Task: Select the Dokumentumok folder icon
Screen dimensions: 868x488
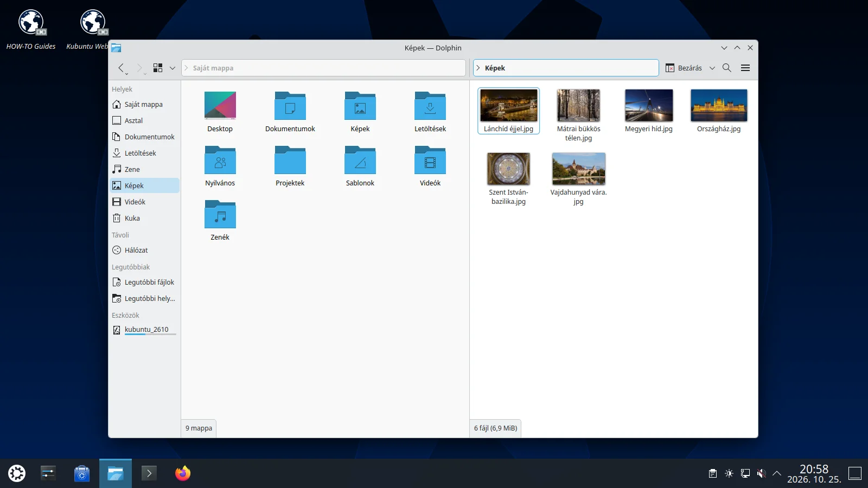Action: pos(290,106)
